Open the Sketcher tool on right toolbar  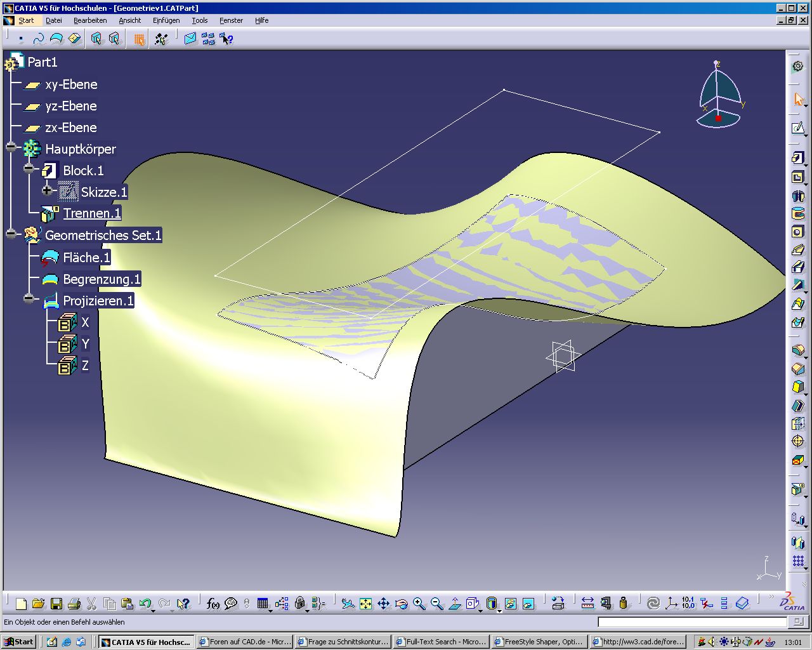click(798, 128)
